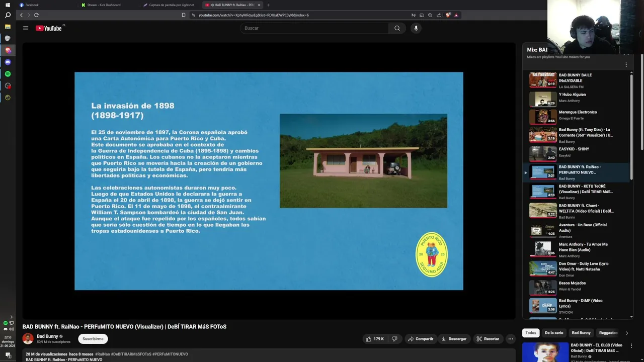
Task: Click the Suscribirme button
Action: 93,339
